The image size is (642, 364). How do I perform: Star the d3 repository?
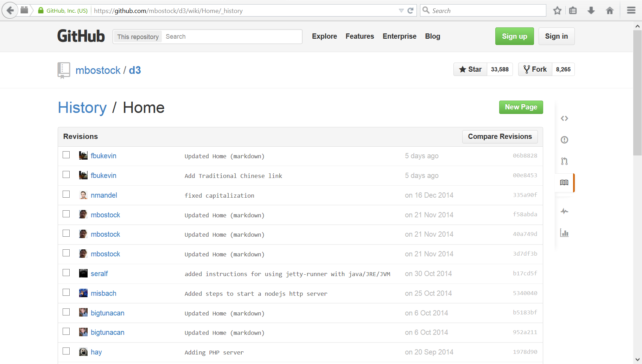tap(470, 69)
